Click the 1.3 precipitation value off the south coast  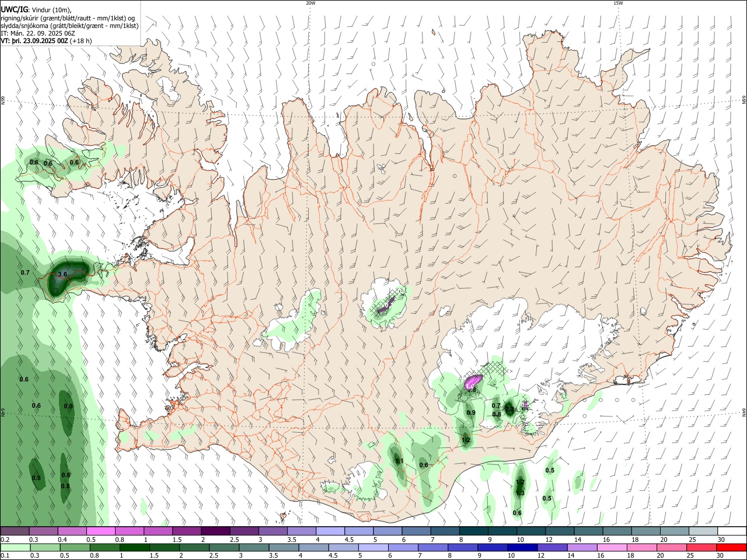coord(521,493)
